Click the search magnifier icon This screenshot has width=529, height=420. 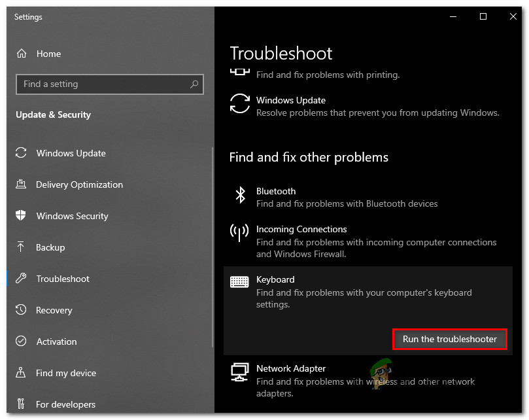coord(194,84)
